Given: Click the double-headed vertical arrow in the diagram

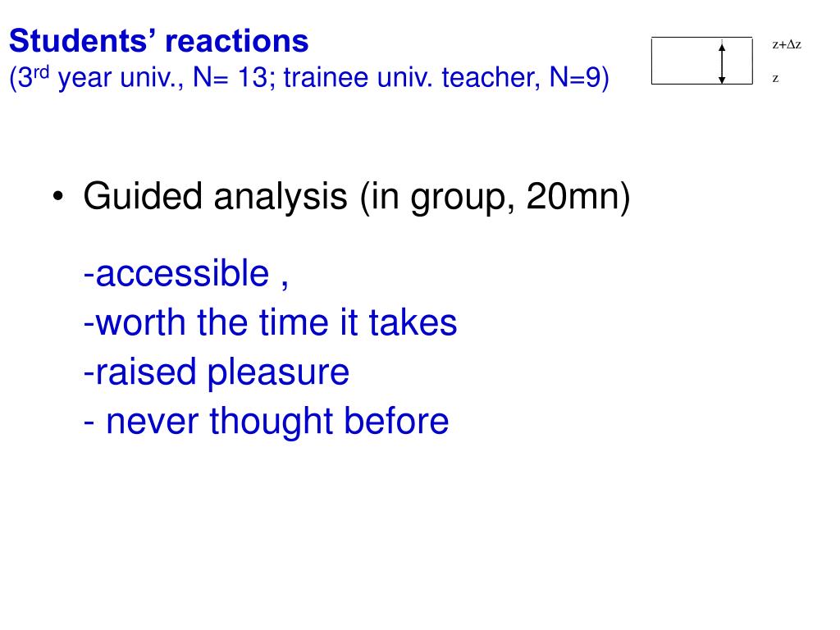Looking at the screenshot, I should pyautogui.click(x=722, y=63).
